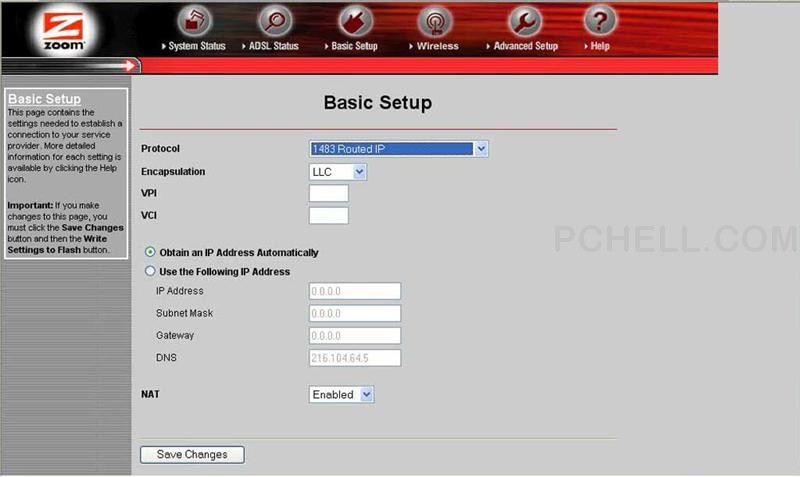
Task: Click the Help question mark icon
Action: (600, 20)
